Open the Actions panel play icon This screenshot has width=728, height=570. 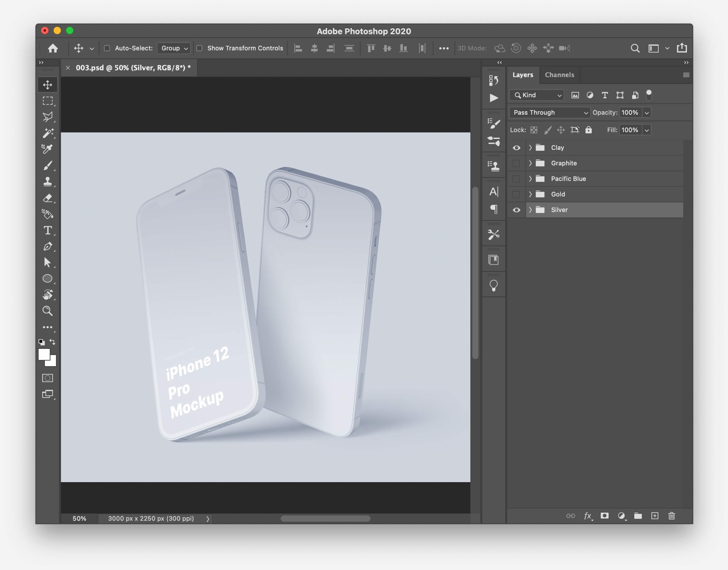click(494, 98)
